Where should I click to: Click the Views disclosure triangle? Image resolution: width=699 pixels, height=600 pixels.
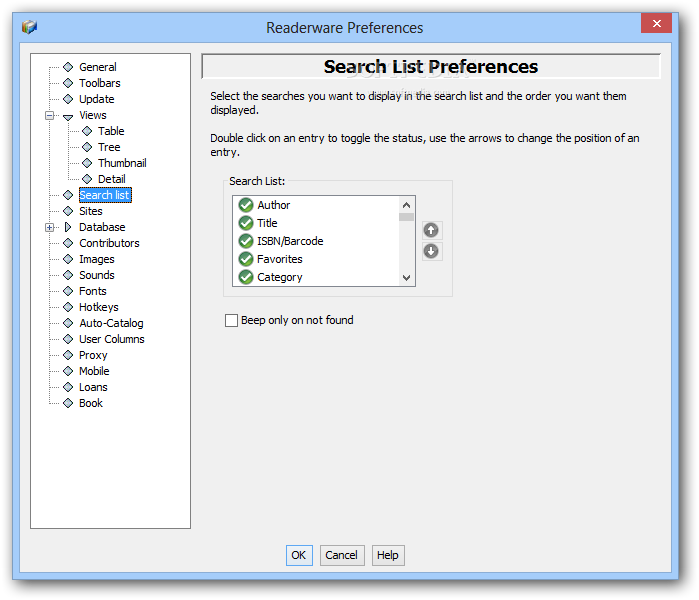tap(68, 117)
